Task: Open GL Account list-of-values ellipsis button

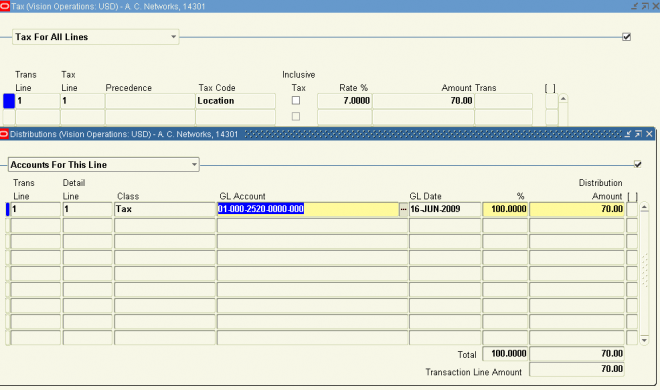Action: point(403,209)
